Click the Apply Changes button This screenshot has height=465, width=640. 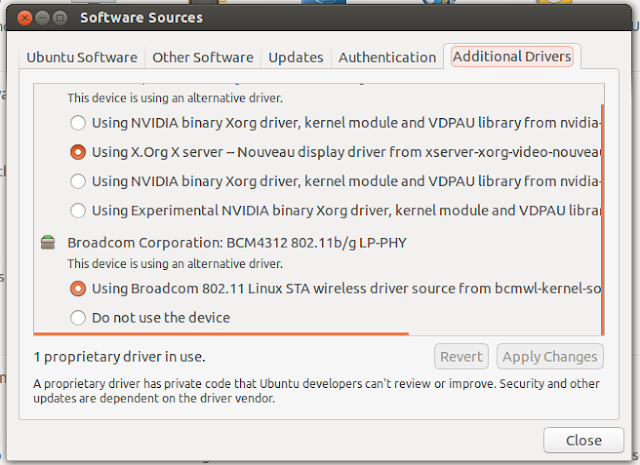[x=550, y=356]
